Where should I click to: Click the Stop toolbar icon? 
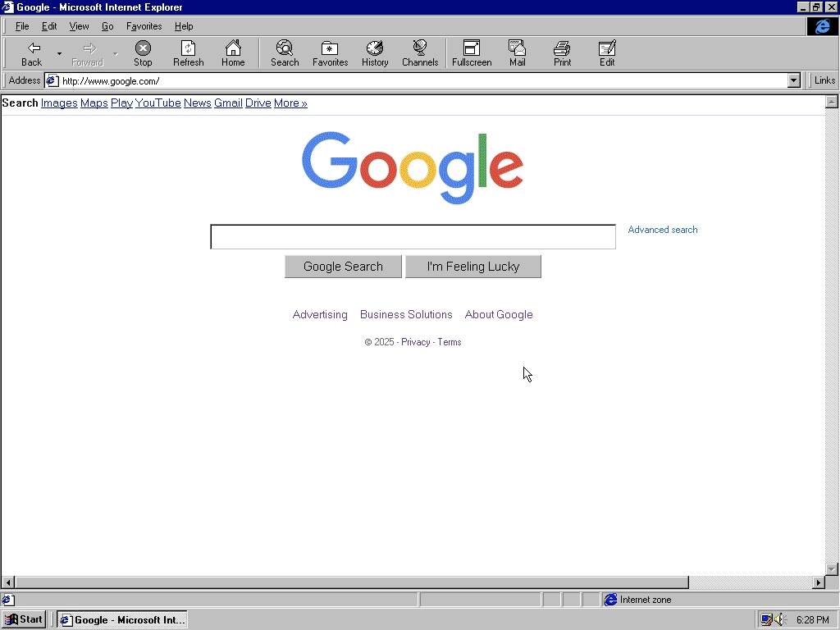[143, 53]
